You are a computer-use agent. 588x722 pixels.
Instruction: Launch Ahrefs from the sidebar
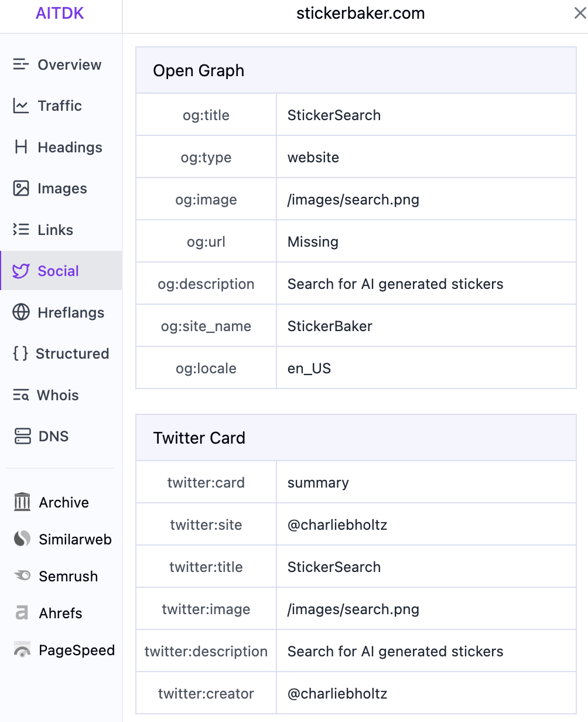[60, 613]
